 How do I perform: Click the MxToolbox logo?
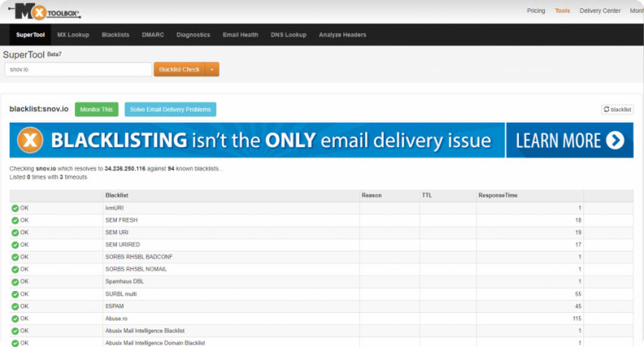coord(45,11)
